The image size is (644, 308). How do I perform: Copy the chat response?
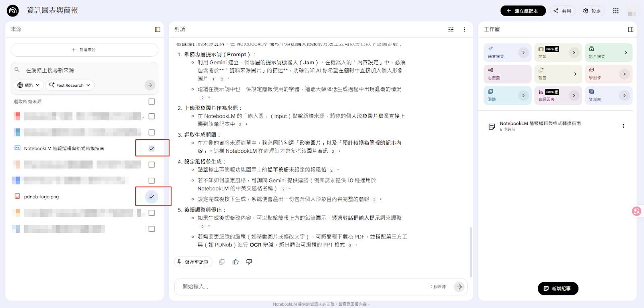[222, 262]
